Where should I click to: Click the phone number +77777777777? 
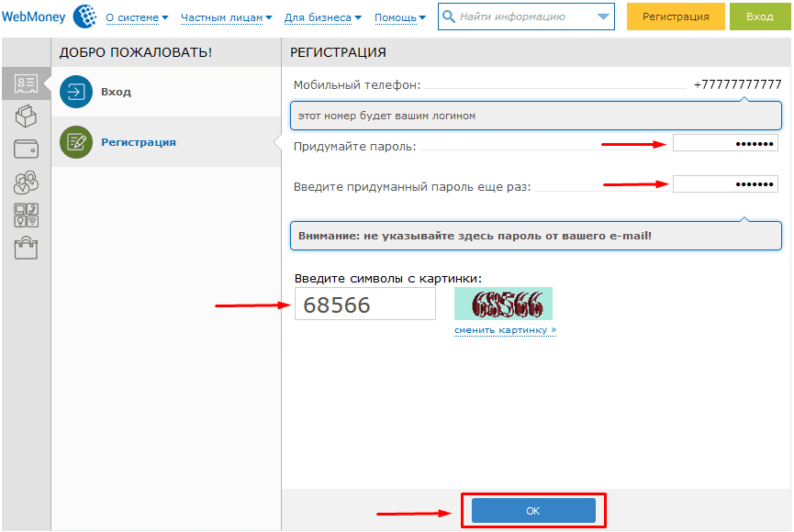pyautogui.click(x=737, y=84)
